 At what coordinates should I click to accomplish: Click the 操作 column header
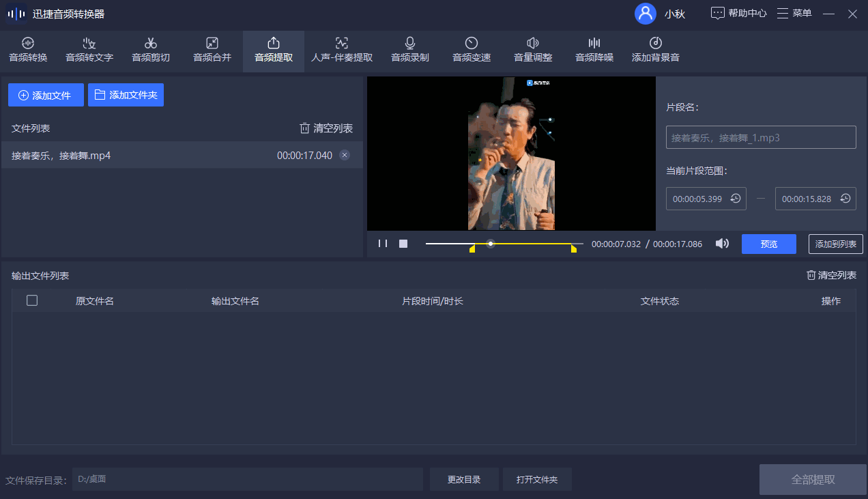[831, 301]
